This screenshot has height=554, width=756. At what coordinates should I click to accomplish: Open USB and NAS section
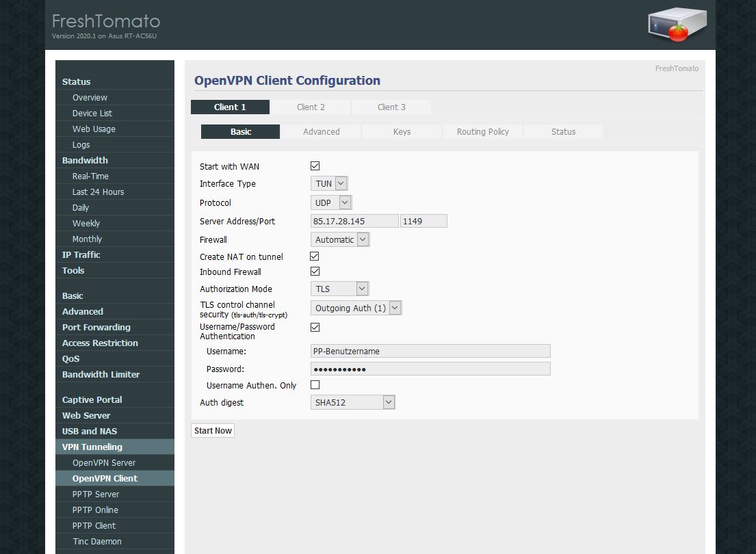point(115,431)
